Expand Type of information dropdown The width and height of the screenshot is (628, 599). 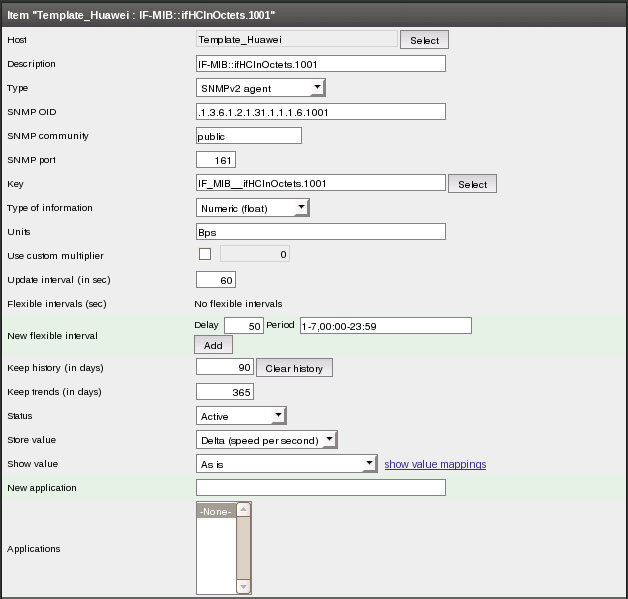(x=253, y=208)
